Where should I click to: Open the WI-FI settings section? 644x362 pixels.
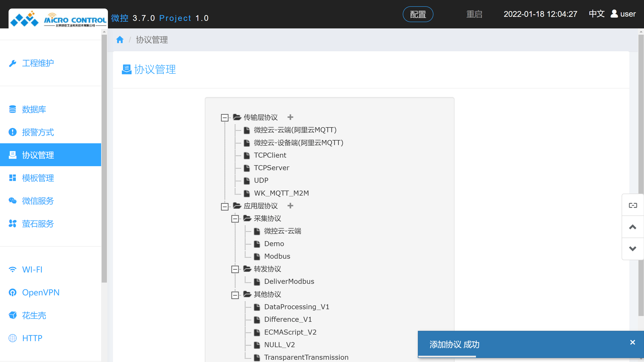(32, 269)
